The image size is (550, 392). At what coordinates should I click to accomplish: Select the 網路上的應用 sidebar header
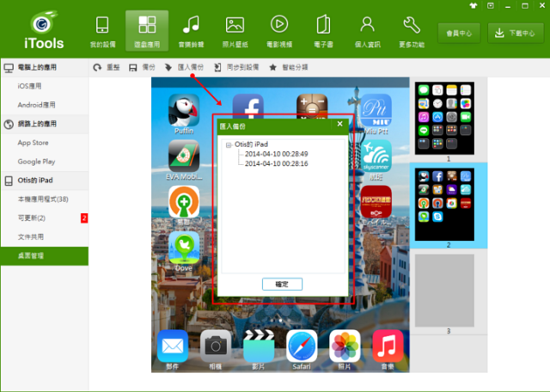coord(45,124)
